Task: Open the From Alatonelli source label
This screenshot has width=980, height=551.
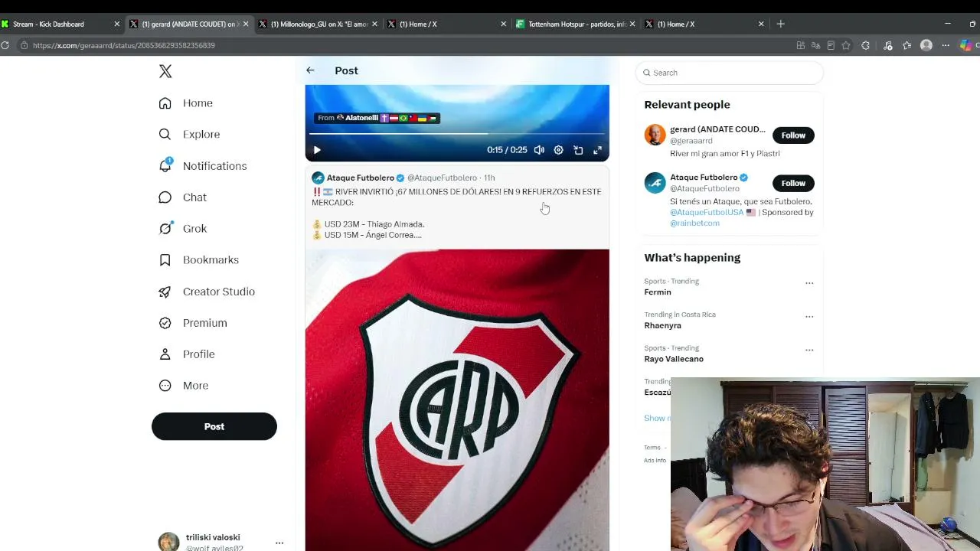Action: click(x=377, y=118)
